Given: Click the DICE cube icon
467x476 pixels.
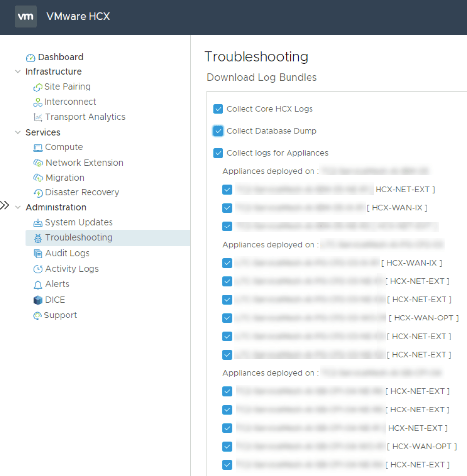Looking at the screenshot, I should [x=38, y=300].
